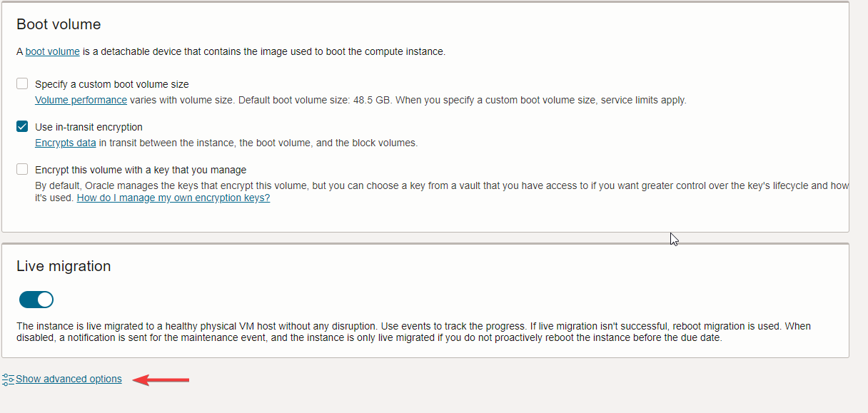Click the Live migration section heading
Screen dimensions: 868x413
64,266
